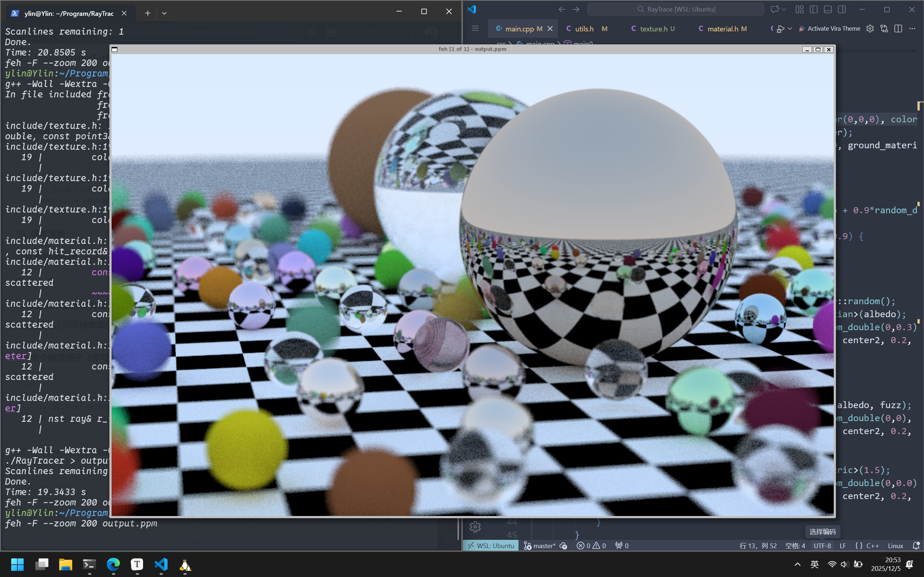
Task: Click the split editor right icon
Action: click(x=898, y=29)
